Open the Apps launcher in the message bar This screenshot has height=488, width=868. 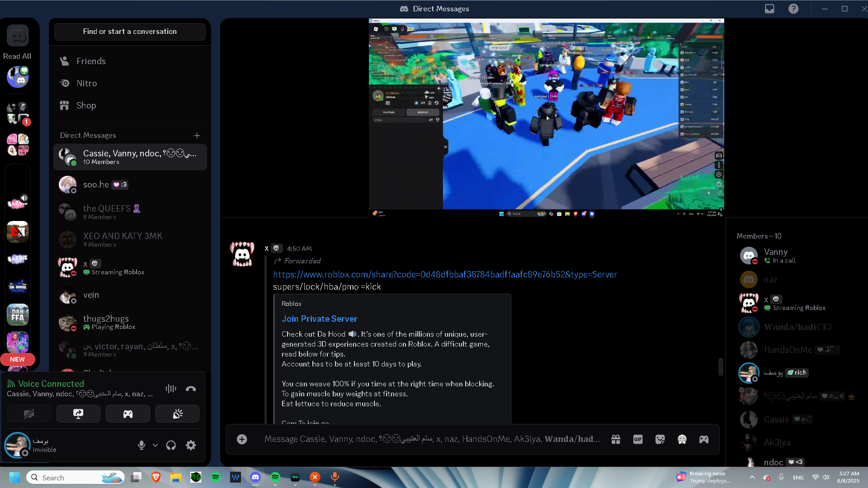click(704, 439)
